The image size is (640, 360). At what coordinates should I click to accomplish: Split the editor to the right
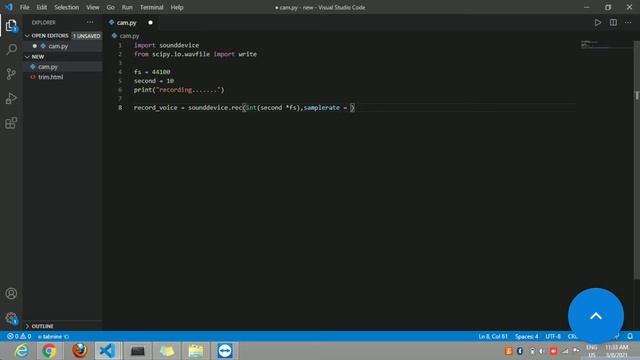(613, 22)
